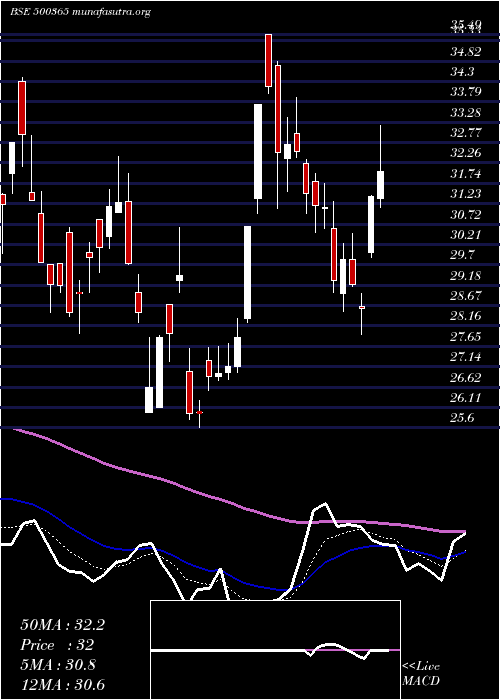Click the 27.65 price axis label

466,337
